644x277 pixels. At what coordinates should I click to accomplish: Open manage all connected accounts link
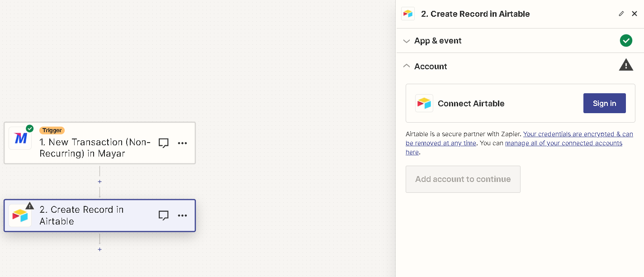pyautogui.click(x=514, y=148)
